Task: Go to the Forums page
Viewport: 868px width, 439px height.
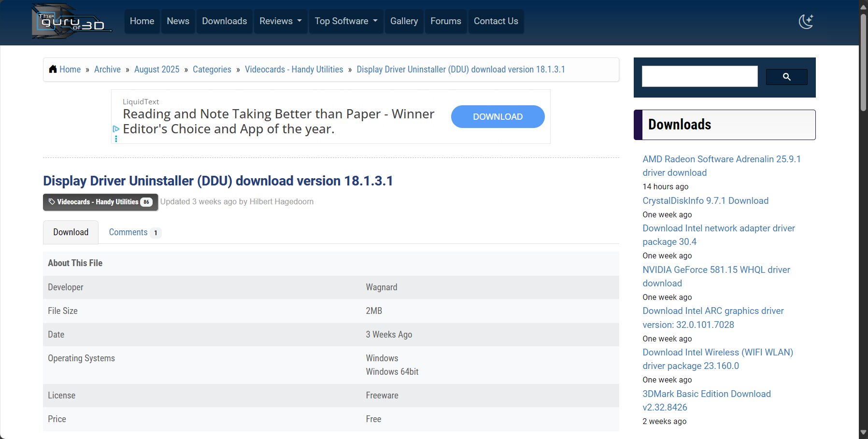Action: [x=445, y=21]
